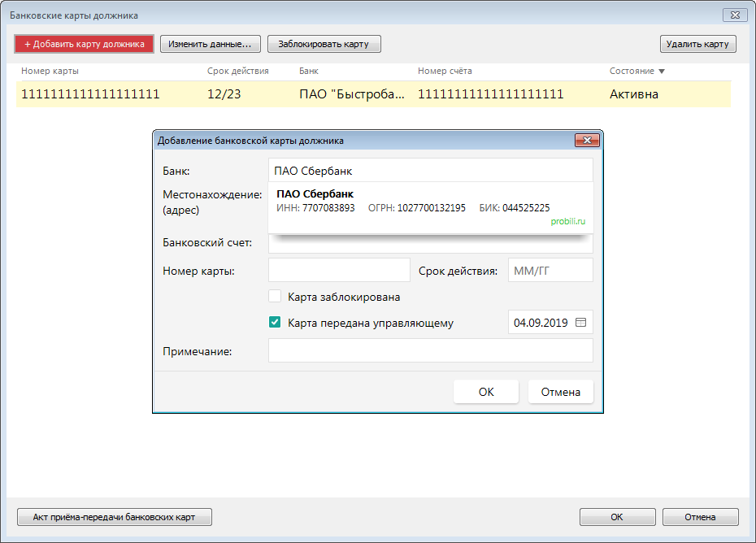The height and width of the screenshot is (543, 756).
Task: Cancel the add card dialog with 'Отмена'
Action: (560, 392)
